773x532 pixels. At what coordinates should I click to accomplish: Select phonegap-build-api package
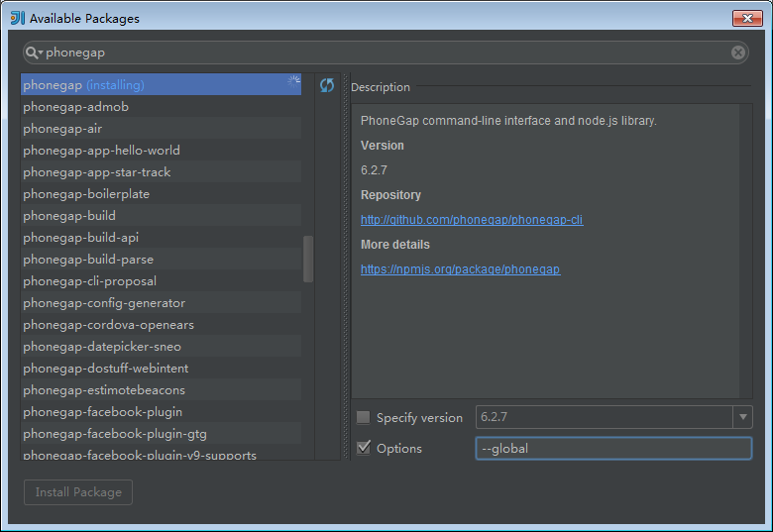click(x=161, y=237)
